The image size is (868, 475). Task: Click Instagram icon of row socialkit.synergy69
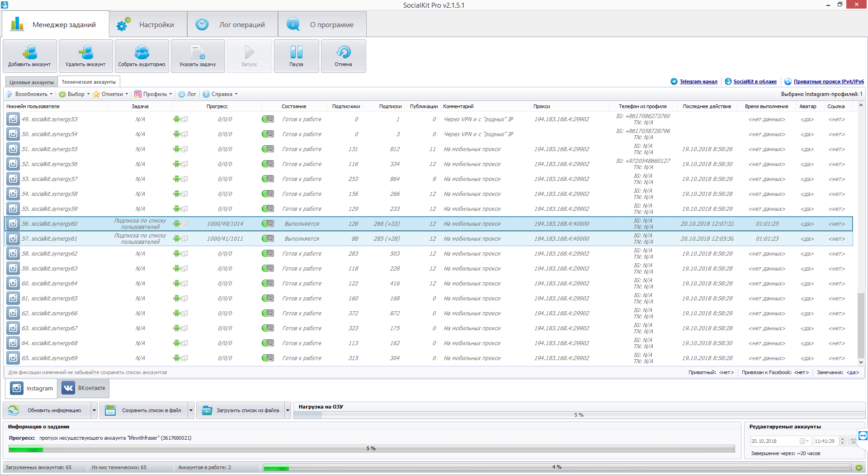13,358
